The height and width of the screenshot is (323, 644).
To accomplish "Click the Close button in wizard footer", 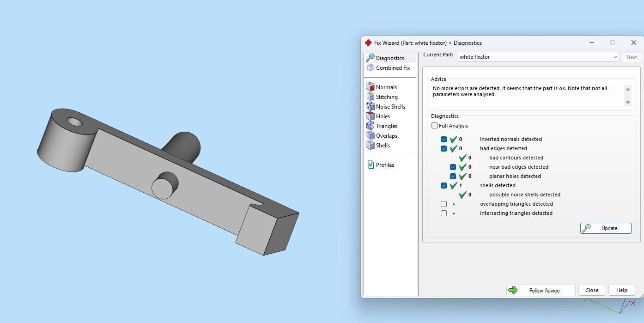I will 592,290.
